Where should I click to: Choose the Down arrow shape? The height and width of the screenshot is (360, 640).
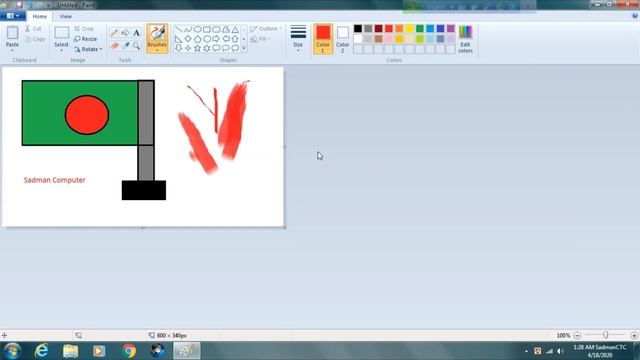tap(179, 48)
